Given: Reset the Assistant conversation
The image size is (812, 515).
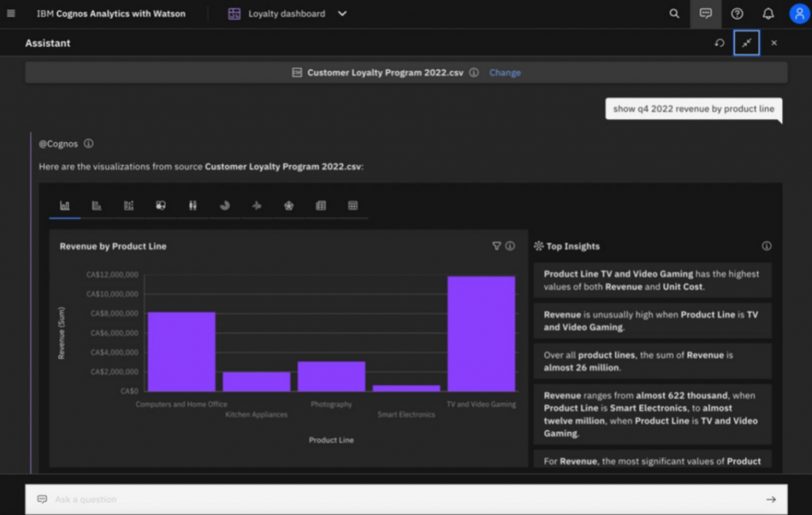Looking at the screenshot, I should [719, 43].
